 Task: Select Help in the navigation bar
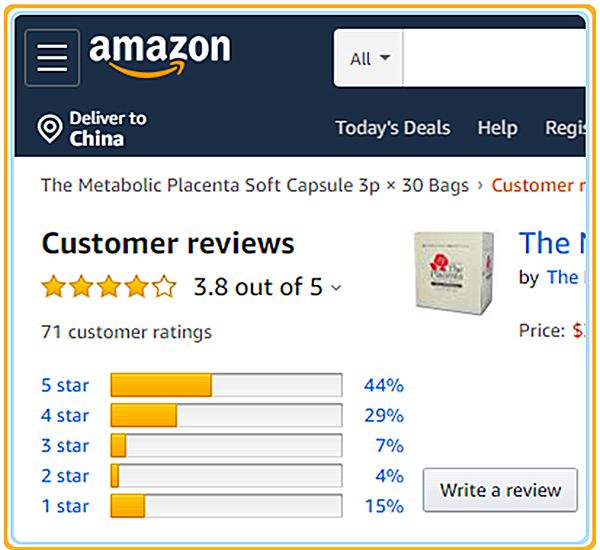click(497, 128)
